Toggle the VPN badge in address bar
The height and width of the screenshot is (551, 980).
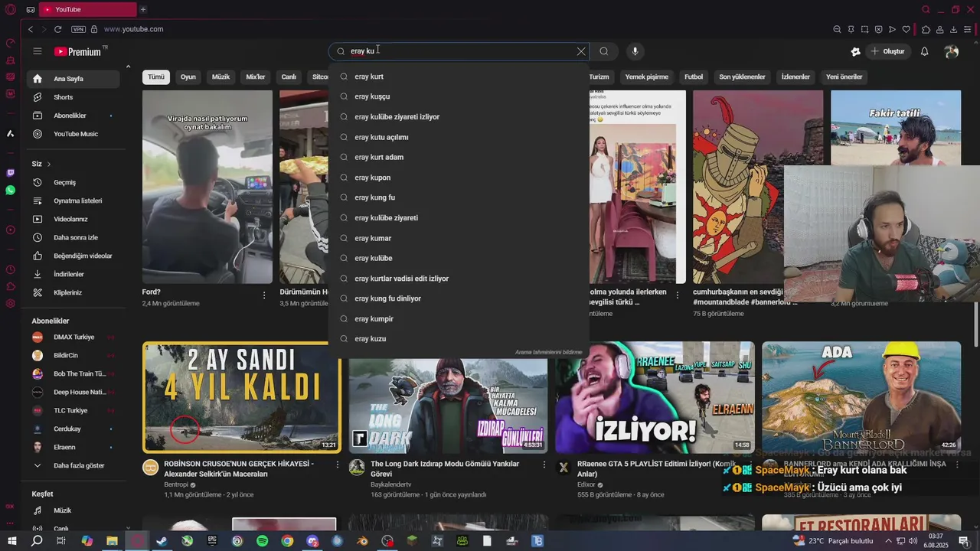click(x=78, y=29)
